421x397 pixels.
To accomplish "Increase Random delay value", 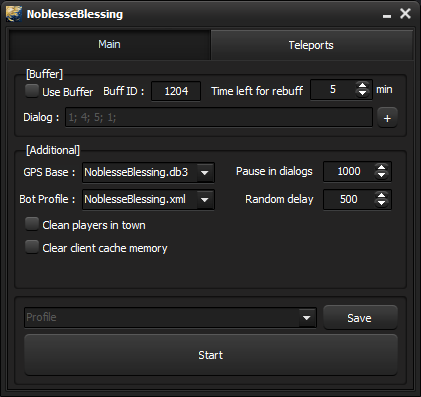I will (x=381, y=195).
